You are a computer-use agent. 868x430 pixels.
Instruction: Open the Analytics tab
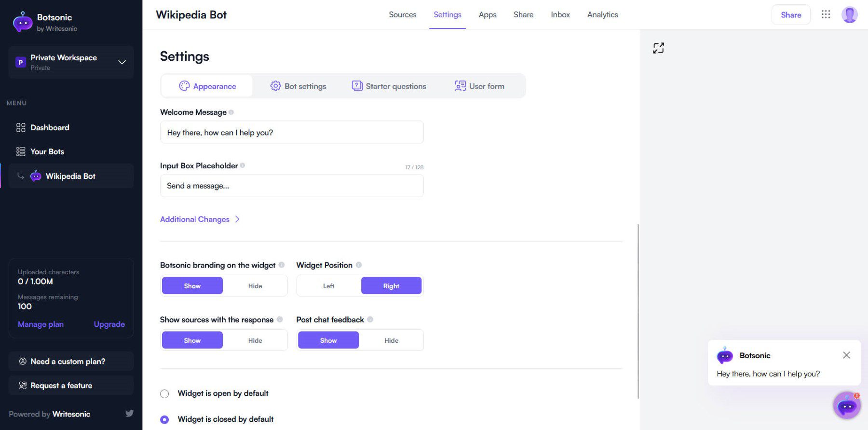pos(602,14)
